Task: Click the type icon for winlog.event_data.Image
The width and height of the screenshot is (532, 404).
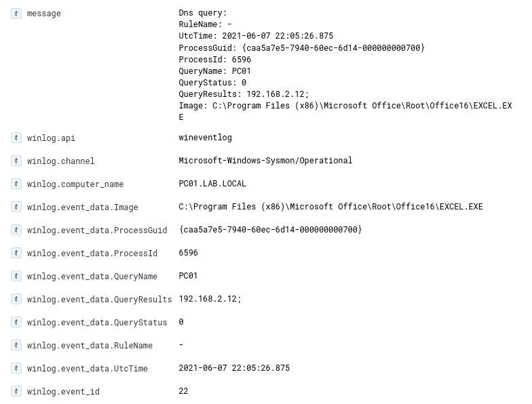Action: pyautogui.click(x=16, y=207)
